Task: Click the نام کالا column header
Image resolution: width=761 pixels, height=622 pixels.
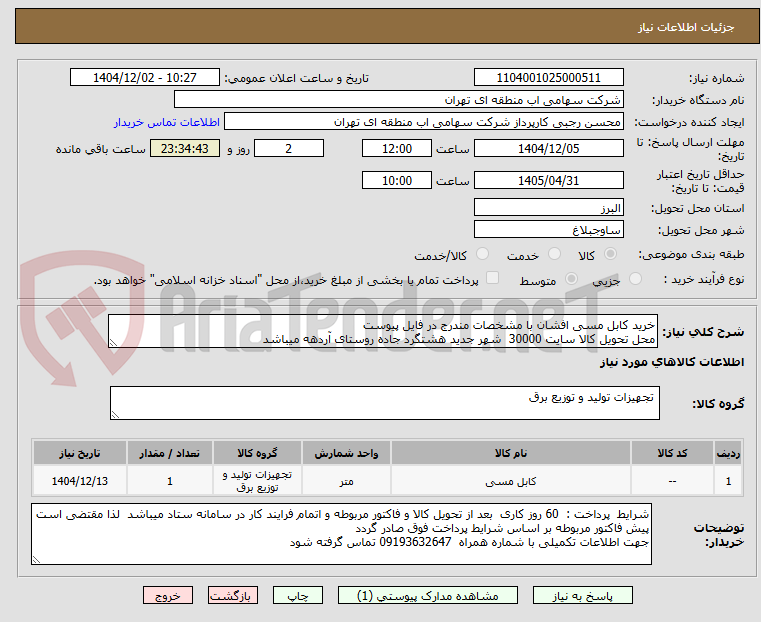Action: [511, 453]
